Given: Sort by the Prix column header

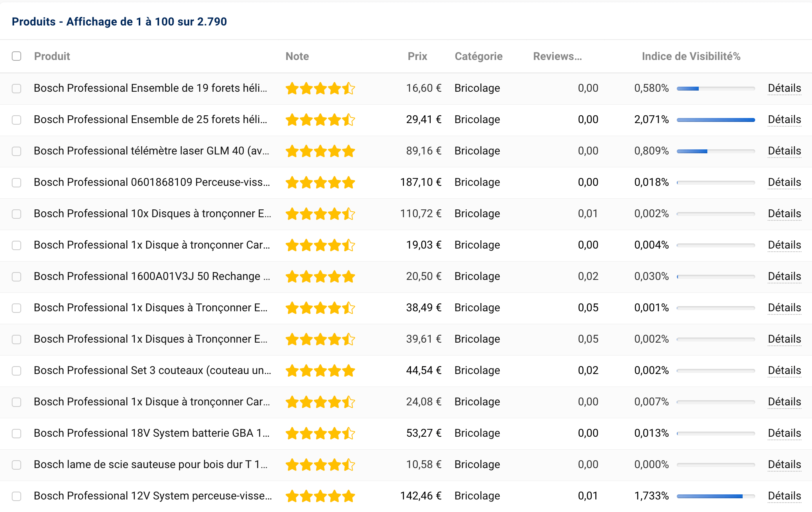Looking at the screenshot, I should (417, 56).
